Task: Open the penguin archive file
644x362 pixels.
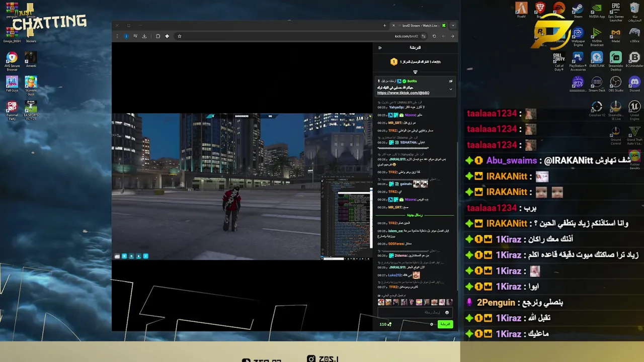Action: 12,10
